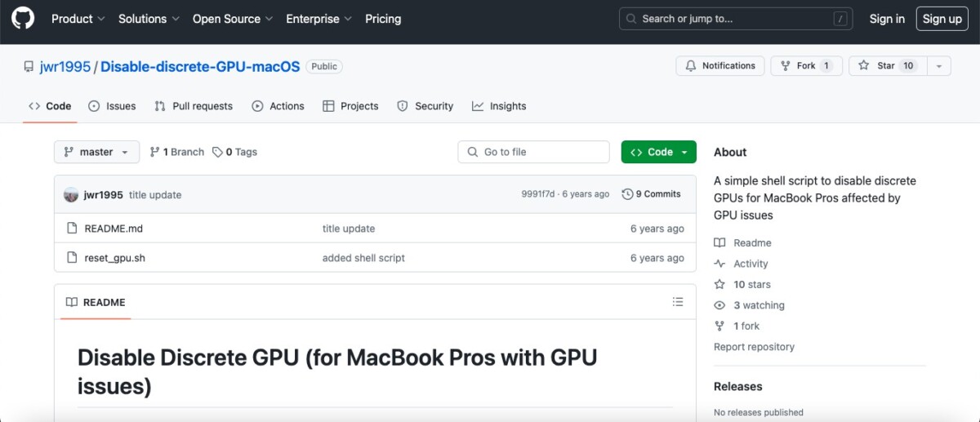This screenshot has width=980, height=422.
Task: Open the 'added shell script' commit link
Action: click(363, 258)
